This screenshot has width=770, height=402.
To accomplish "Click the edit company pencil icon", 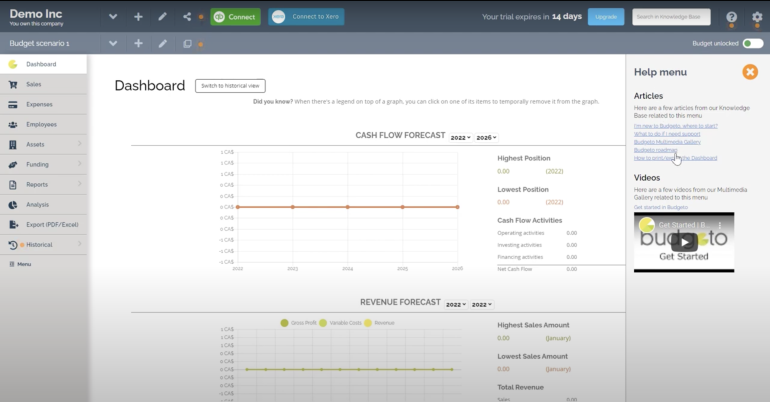I will click(162, 17).
